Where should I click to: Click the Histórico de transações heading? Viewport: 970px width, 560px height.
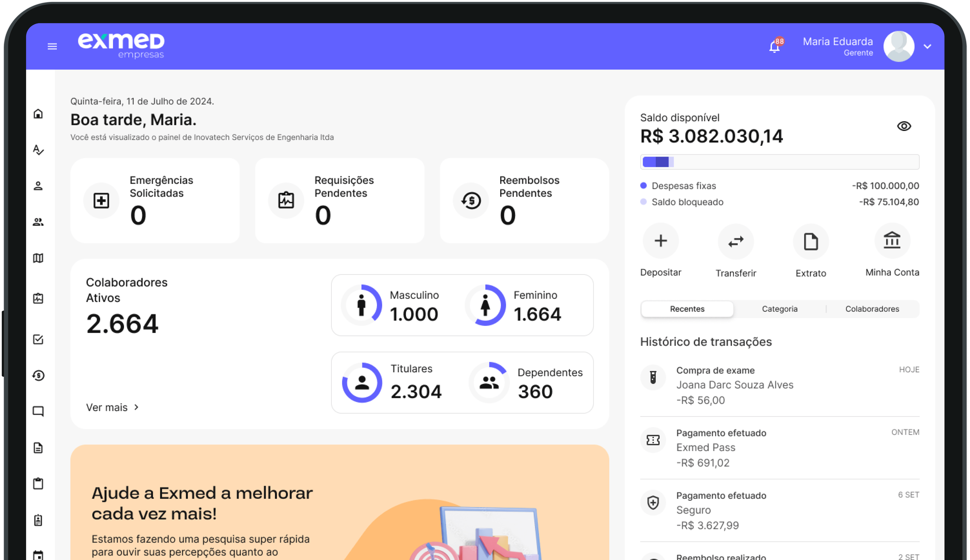[706, 342]
